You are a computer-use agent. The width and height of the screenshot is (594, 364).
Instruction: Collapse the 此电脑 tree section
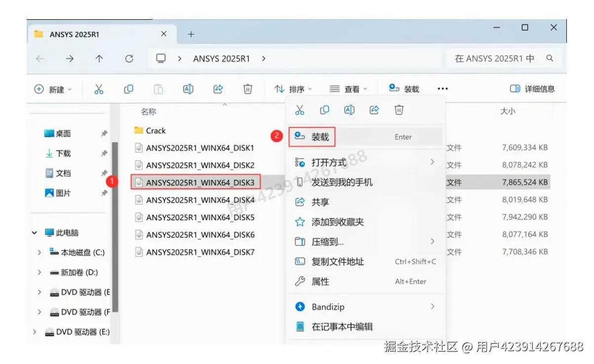[34, 232]
